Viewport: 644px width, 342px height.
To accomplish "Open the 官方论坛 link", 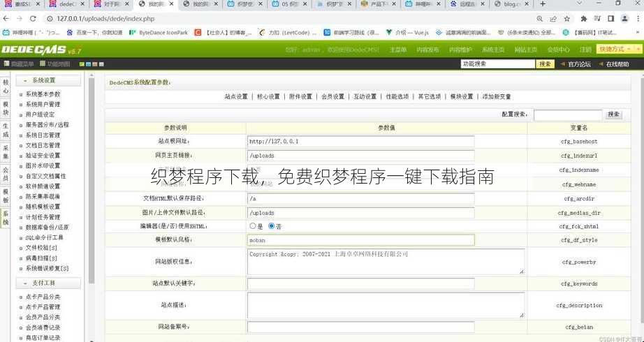I will (x=579, y=64).
